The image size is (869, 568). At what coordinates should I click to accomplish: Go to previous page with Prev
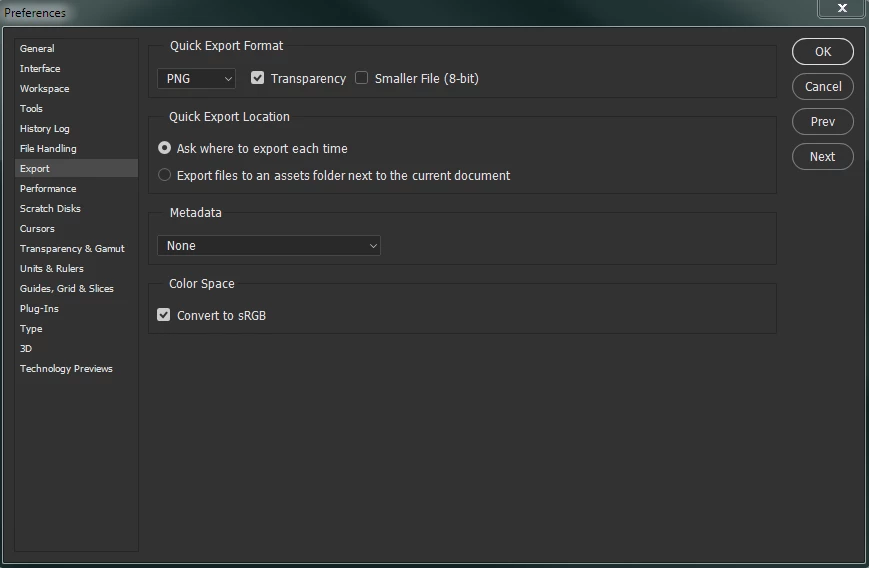(822, 121)
